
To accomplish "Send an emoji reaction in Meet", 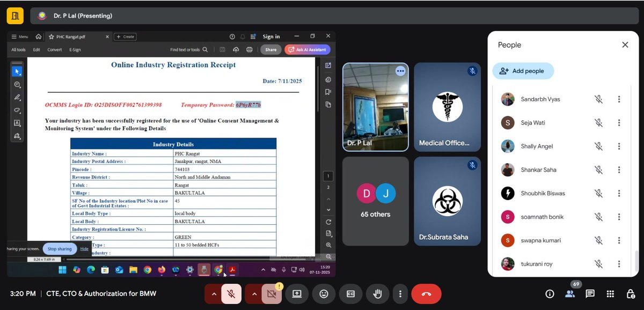I will click(324, 293).
